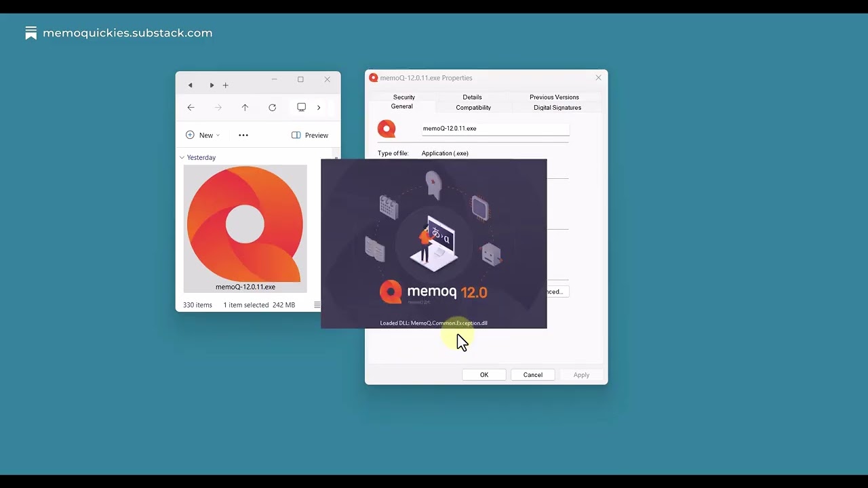
Task: Open the Compatibility tab
Action: (x=473, y=107)
